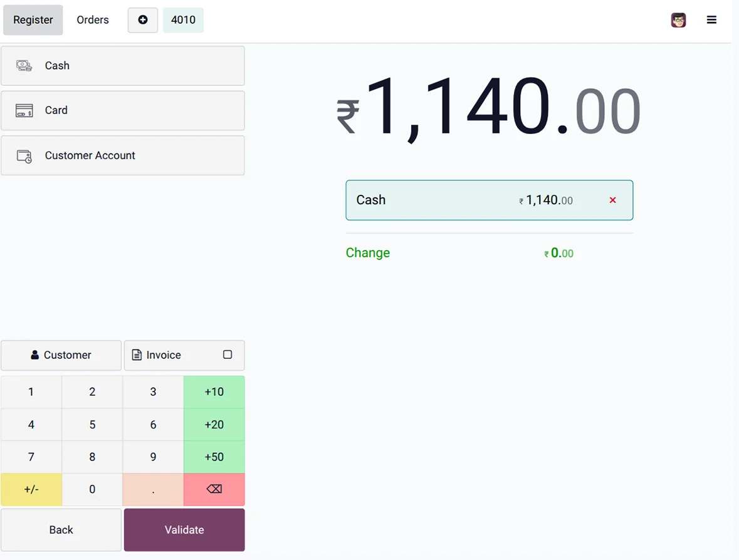Viewport: 739px width, 560px height.
Task: Validate the payment
Action: [184, 530]
